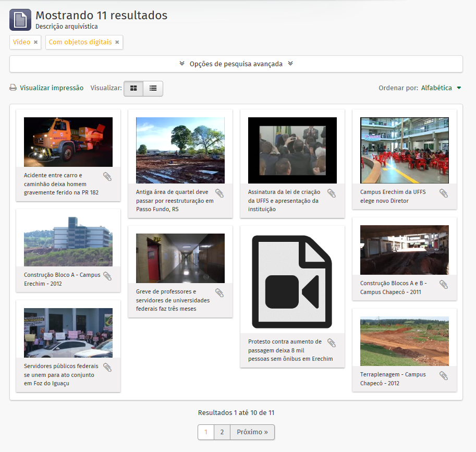
Task: Open the muddy quartel area thumbnail
Action: coord(180,150)
